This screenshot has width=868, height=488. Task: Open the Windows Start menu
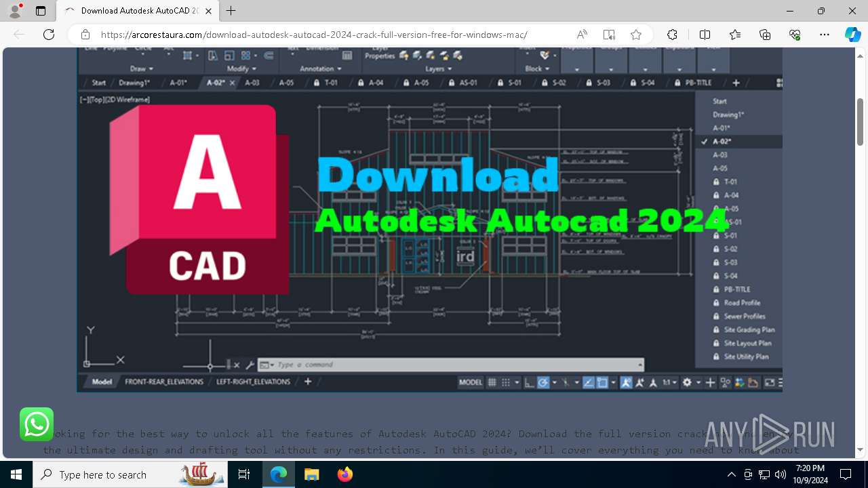click(16, 474)
